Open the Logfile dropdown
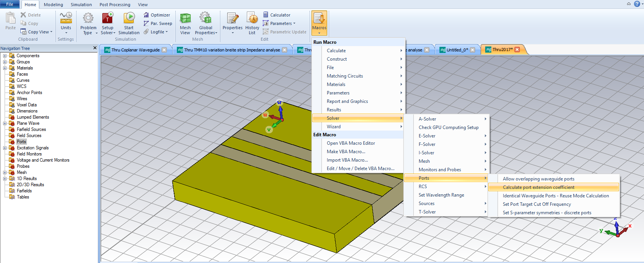644x263 pixels. tap(156, 32)
